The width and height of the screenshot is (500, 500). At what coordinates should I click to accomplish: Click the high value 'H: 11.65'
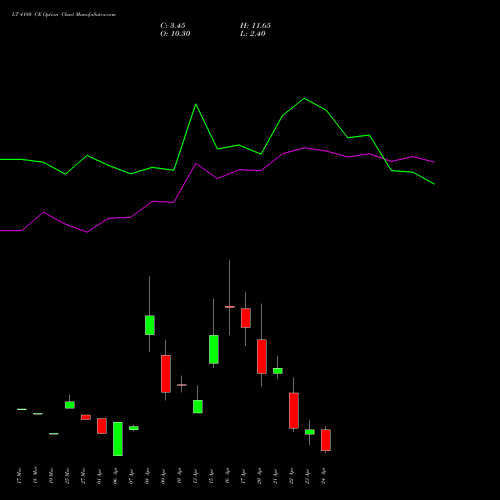[x=255, y=26]
